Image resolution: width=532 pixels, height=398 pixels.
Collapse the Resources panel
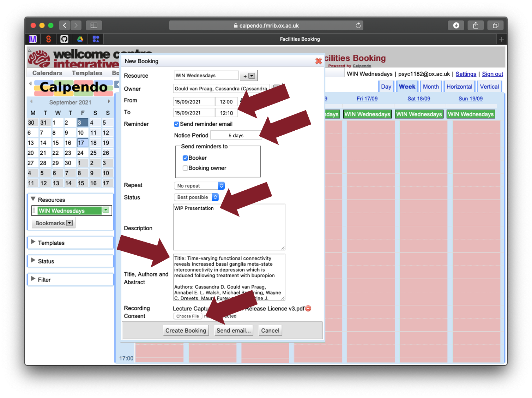[x=33, y=199]
